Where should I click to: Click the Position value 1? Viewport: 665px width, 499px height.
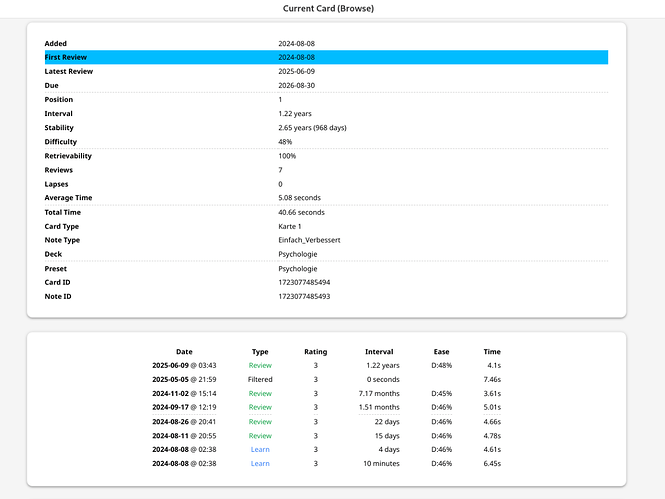280,100
